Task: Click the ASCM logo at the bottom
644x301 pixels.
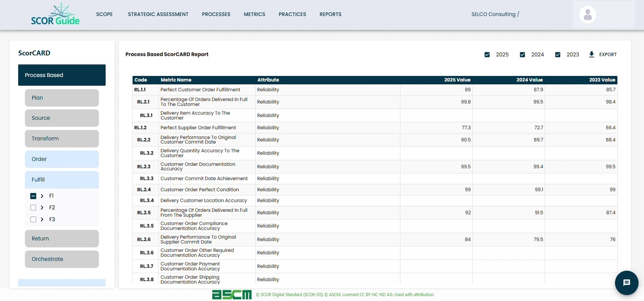Action: (232, 294)
